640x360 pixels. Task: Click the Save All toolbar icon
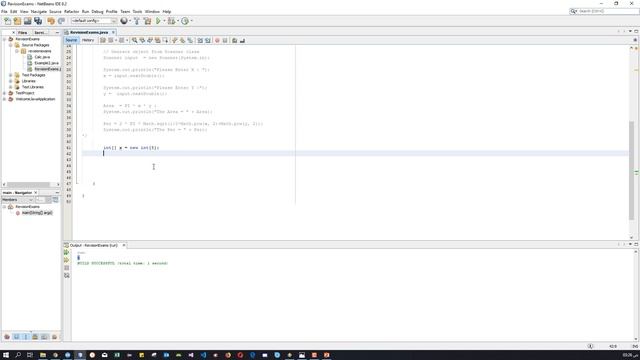coord(38,21)
